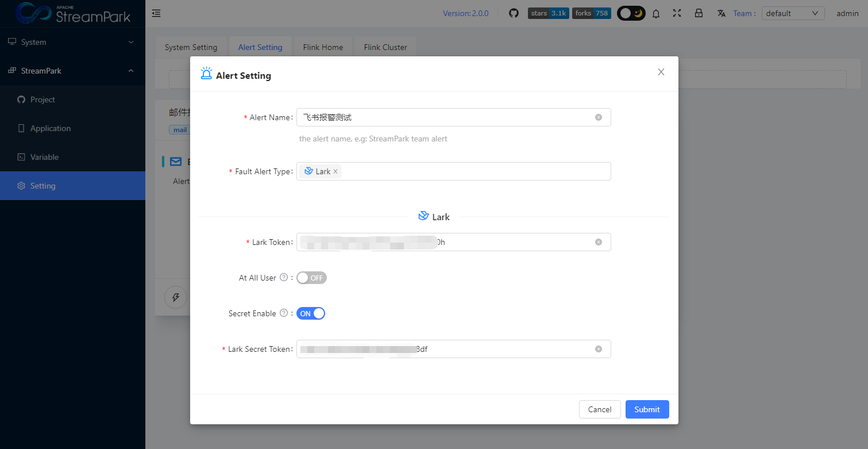Open the Application sidebar menu item
Image resolution: width=868 pixels, height=449 pixels.
[51, 128]
